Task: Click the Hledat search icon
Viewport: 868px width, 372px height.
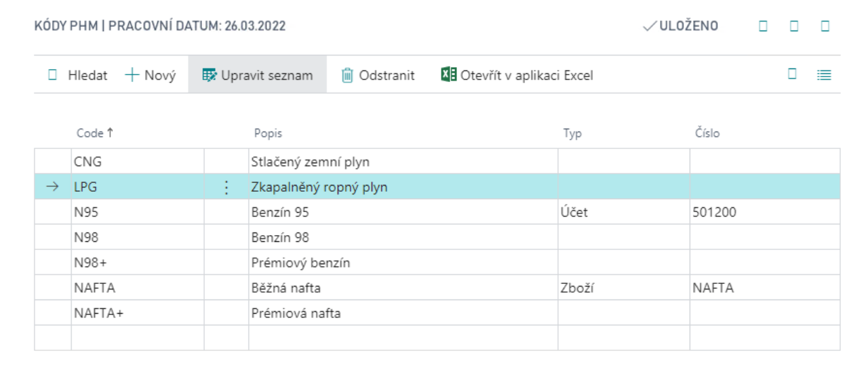Action: pyautogui.click(x=53, y=75)
